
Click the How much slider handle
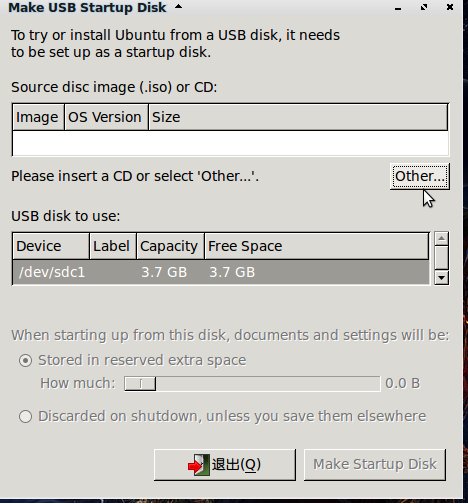(x=140, y=384)
